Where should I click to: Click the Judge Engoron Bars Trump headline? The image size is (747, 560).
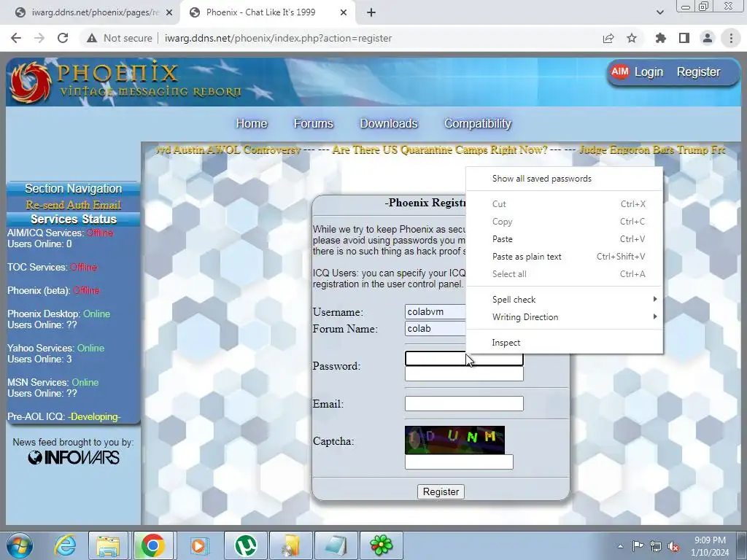(x=652, y=150)
